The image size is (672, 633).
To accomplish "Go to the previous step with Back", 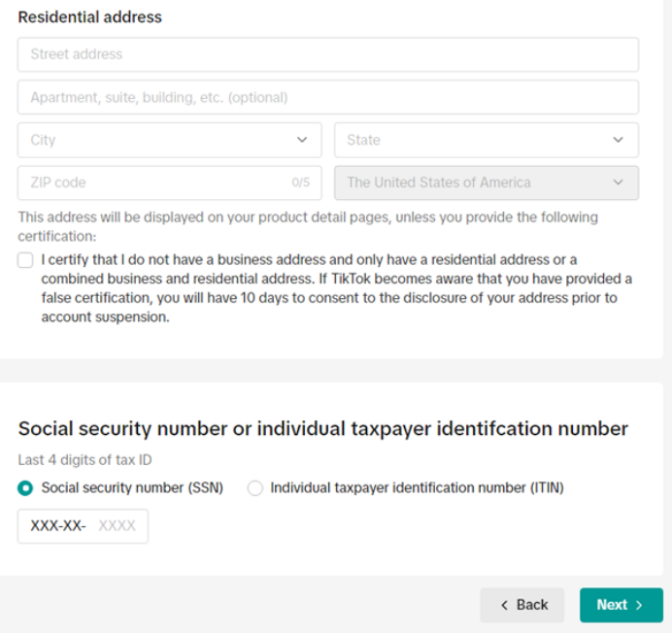I will [x=522, y=605].
